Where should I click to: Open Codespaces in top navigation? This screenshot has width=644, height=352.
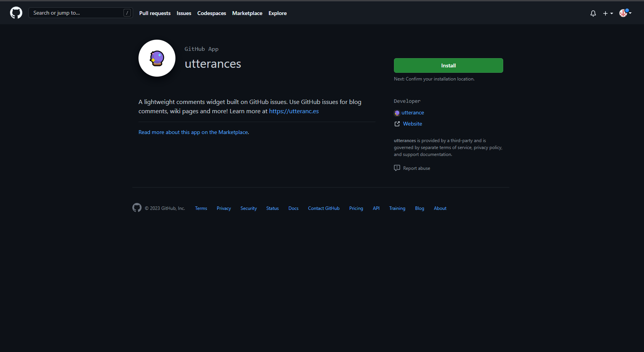tap(212, 13)
